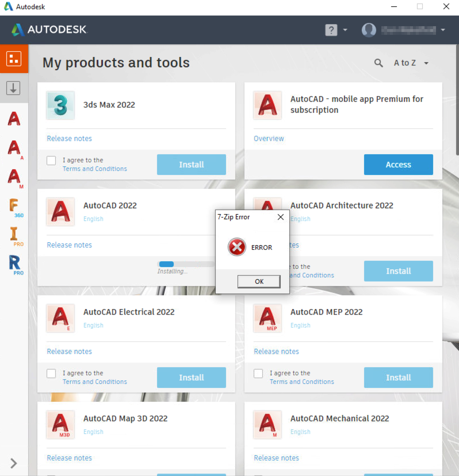Open Terms and Conditions for AutoCAD Electrical
459x476 pixels.
click(x=95, y=382)
